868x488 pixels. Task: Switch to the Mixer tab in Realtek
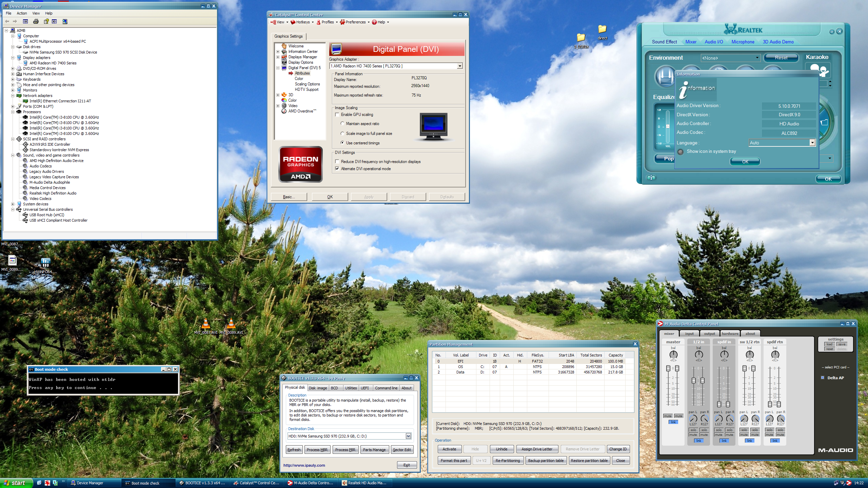(x=691, y=42)
